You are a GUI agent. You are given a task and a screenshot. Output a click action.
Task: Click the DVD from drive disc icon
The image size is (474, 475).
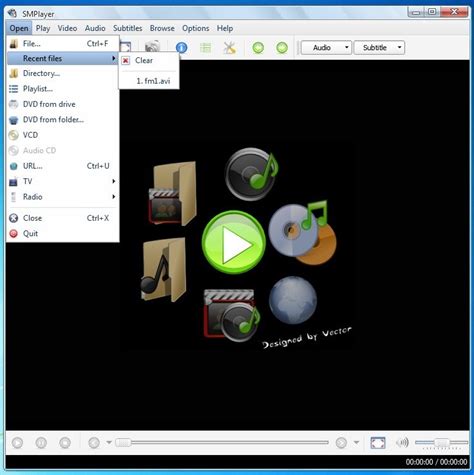(14, 104)
